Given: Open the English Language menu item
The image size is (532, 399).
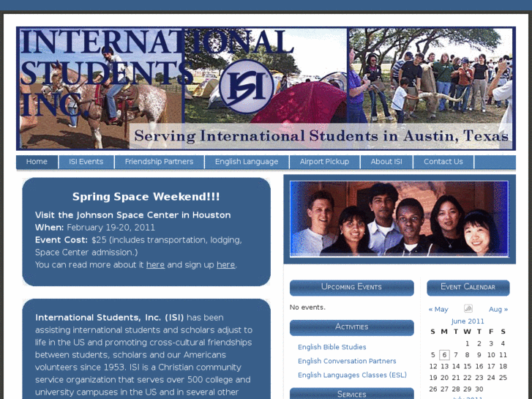Looking at the screenshot, I should coord(247,162).
